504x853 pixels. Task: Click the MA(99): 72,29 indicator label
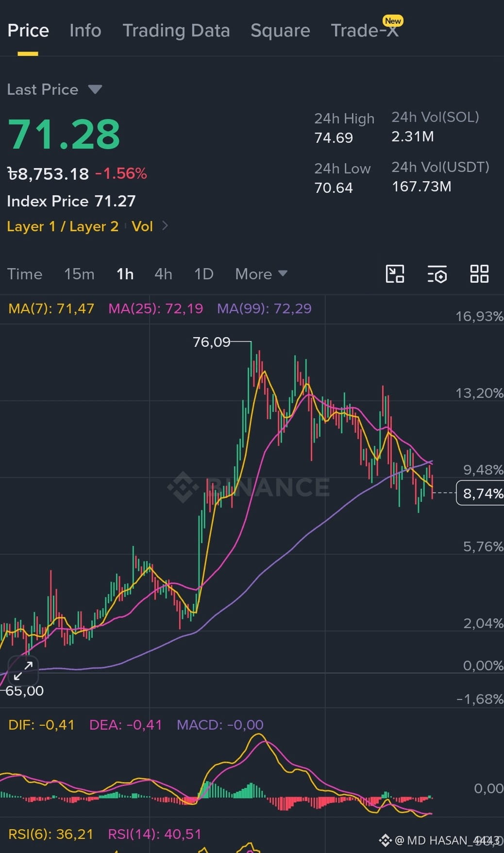click(264, 308)
